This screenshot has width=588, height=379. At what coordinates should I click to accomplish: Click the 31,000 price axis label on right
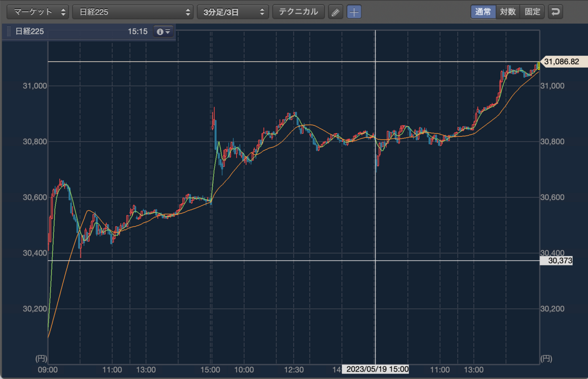tap(553, 86)
